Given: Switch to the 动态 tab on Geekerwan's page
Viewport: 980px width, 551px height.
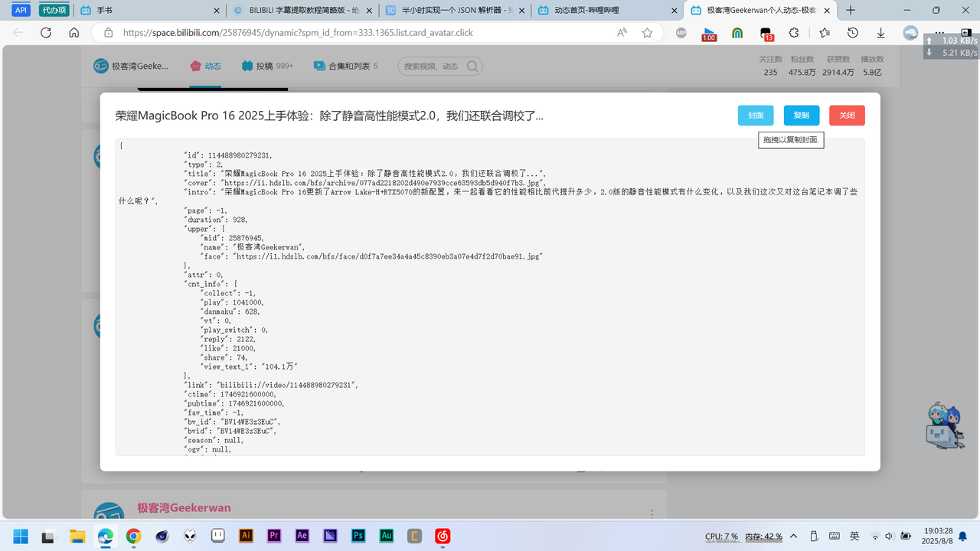Looking at the screenshot, I should click(x=205, y=66).
